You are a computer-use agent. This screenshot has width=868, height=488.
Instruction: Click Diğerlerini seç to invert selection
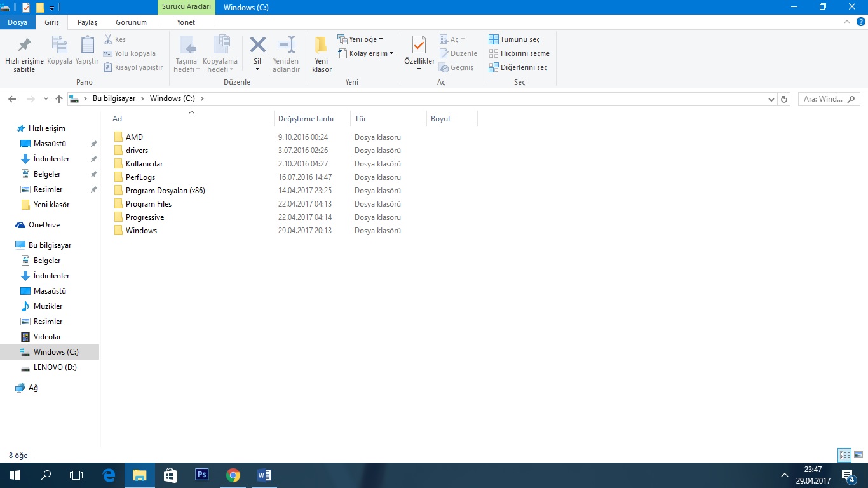pos(518,67)
